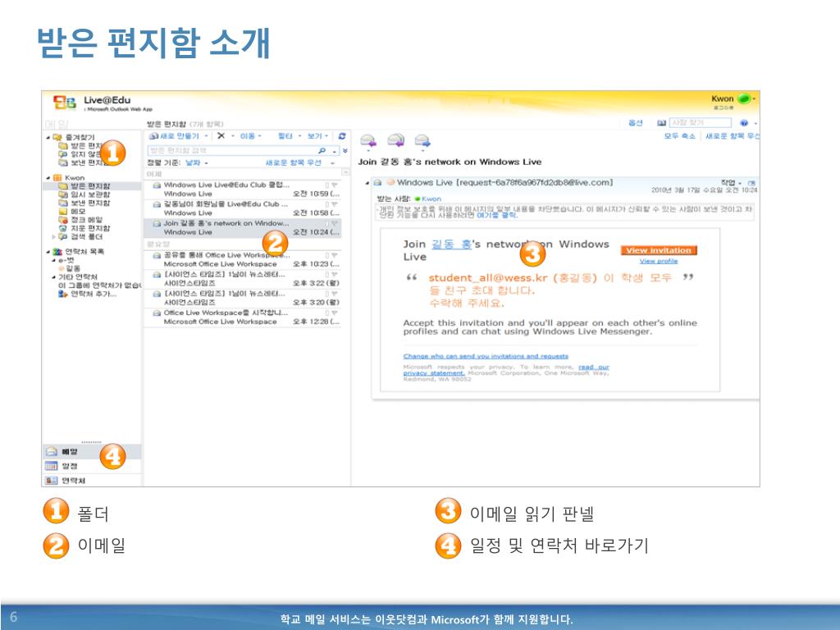Open the 옵션 options link
This screenshot has height=630, width=840.
(x=636, y=123)
